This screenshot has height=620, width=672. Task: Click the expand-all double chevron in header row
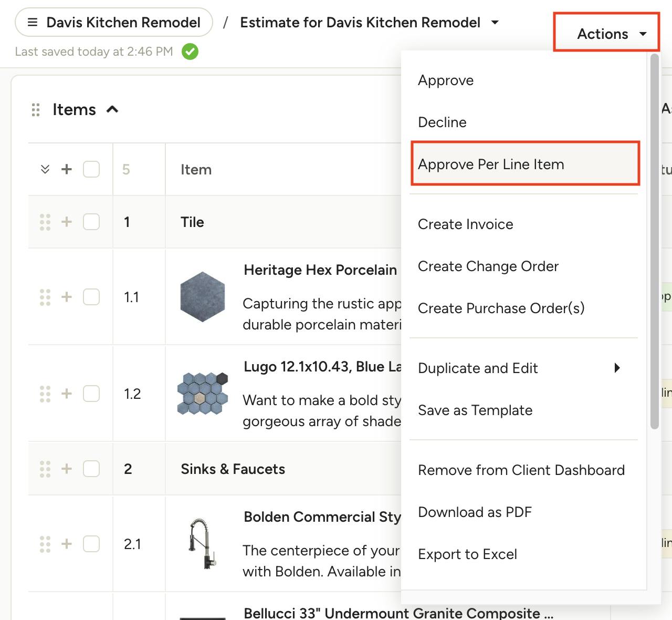coord(45,169)
